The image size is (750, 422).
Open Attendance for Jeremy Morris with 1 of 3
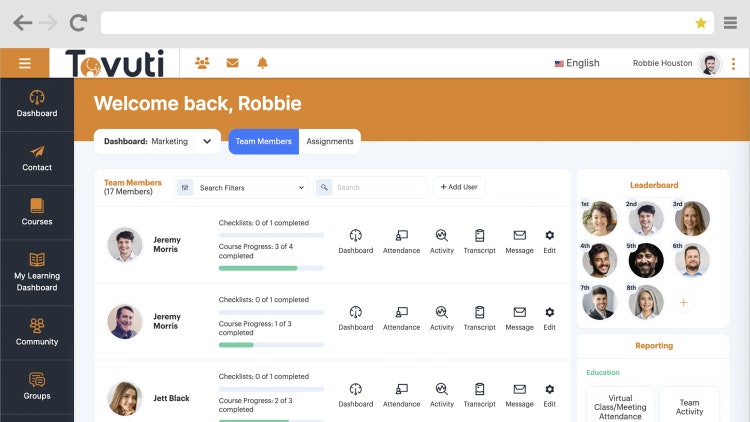coord(401,319)
